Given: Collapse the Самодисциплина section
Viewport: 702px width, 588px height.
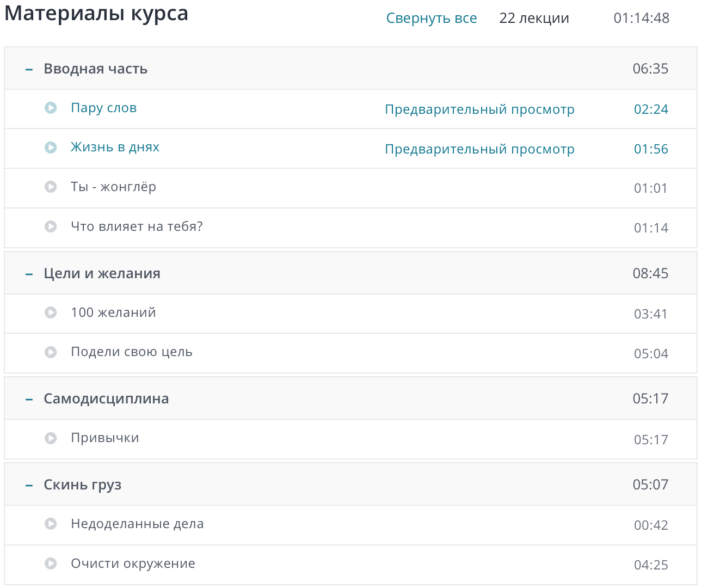Looking at the screenshot, I should click(29, 399).
